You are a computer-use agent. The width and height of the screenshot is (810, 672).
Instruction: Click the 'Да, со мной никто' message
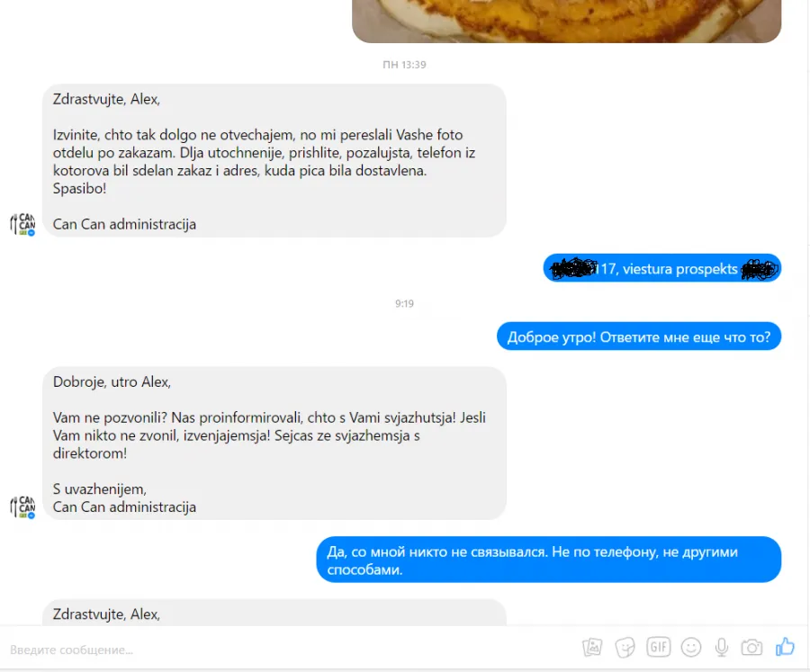tap(549, 560)
